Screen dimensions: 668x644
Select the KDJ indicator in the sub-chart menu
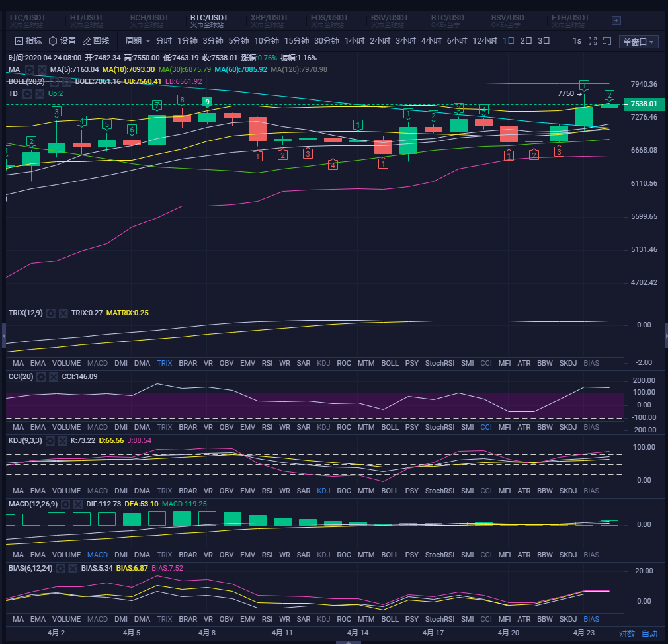tap(323, 491)
